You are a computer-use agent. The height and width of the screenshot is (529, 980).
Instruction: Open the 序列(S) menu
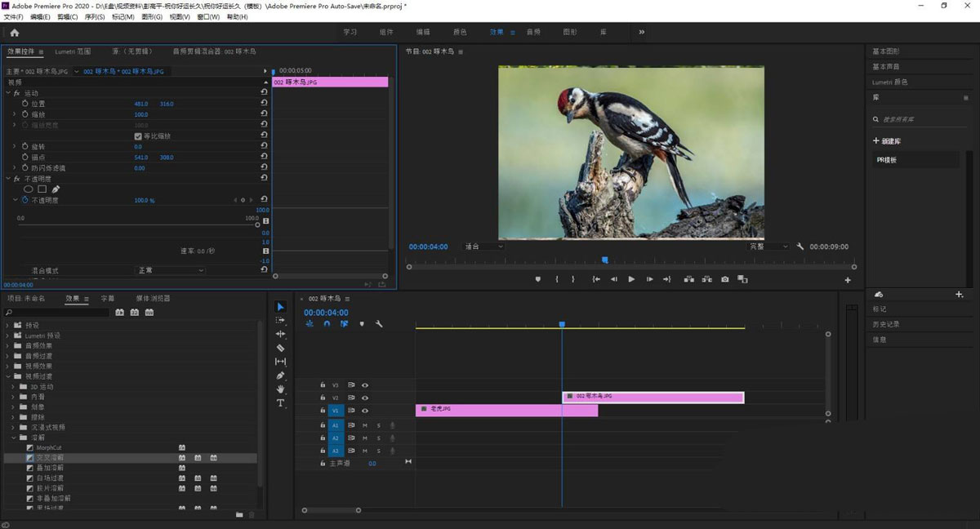click(x=95, y=16)
